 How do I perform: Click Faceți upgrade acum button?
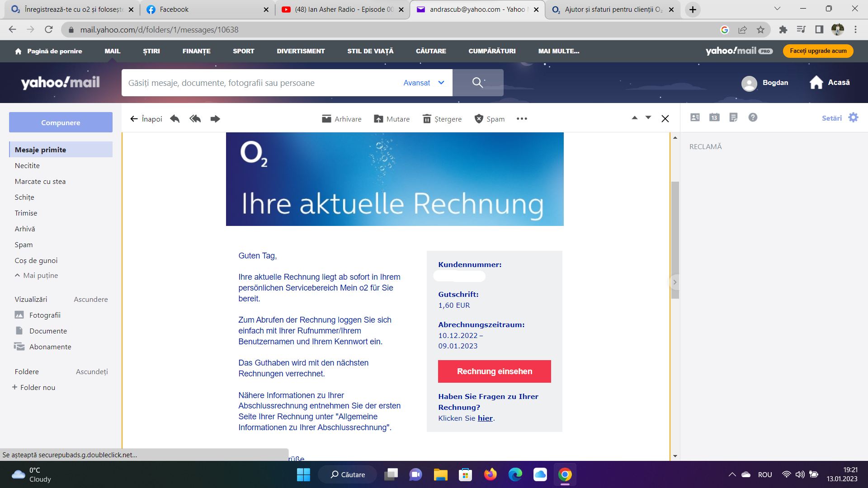(818, 51)
